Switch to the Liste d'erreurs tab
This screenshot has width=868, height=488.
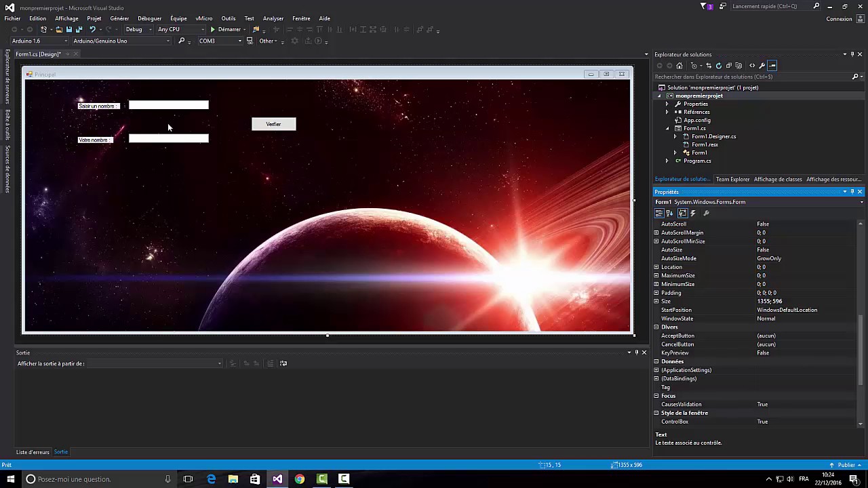tap(33, 452)
